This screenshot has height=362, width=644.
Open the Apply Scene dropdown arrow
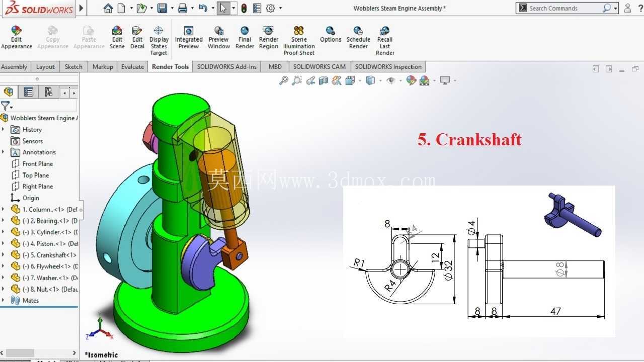tap(434, 80)
